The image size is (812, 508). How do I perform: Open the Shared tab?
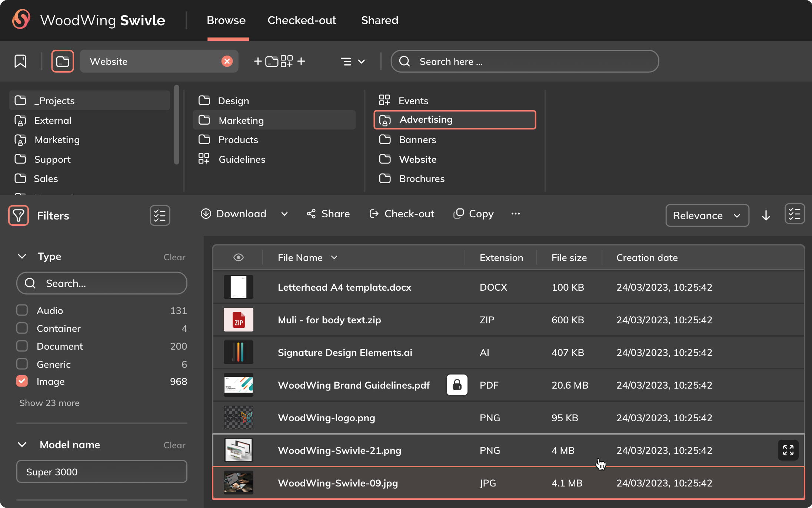coord(380,20)
